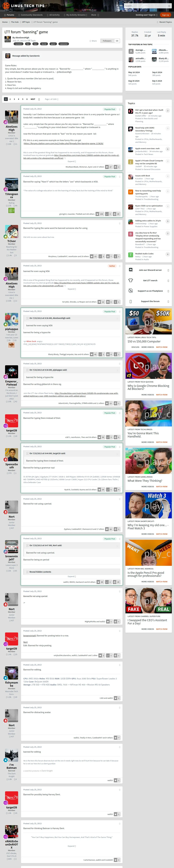The height and width of the screenshot is (868, 174).
Task: Click heart reaction with 30 on target39's 'there instead of their' post
Action: tap(101, 437)
